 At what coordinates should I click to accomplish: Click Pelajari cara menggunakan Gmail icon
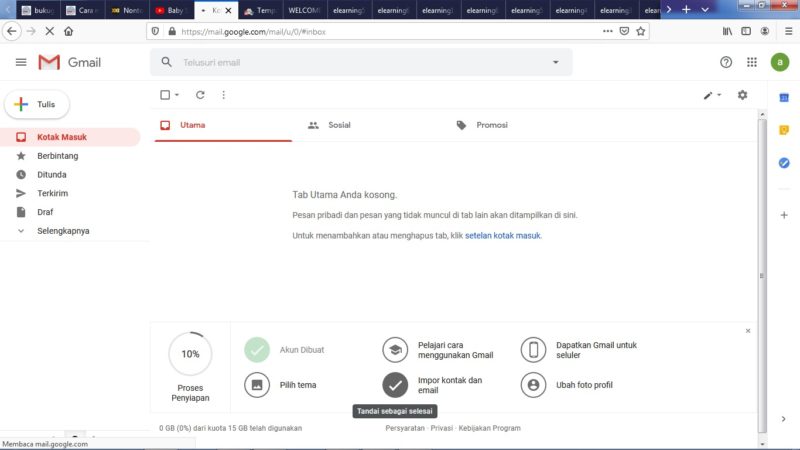coord(395,350)
